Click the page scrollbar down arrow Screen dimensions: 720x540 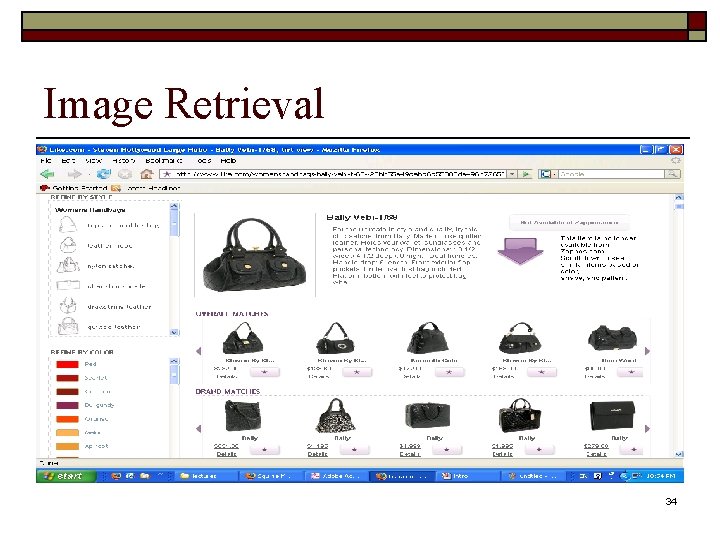point(679,454)
